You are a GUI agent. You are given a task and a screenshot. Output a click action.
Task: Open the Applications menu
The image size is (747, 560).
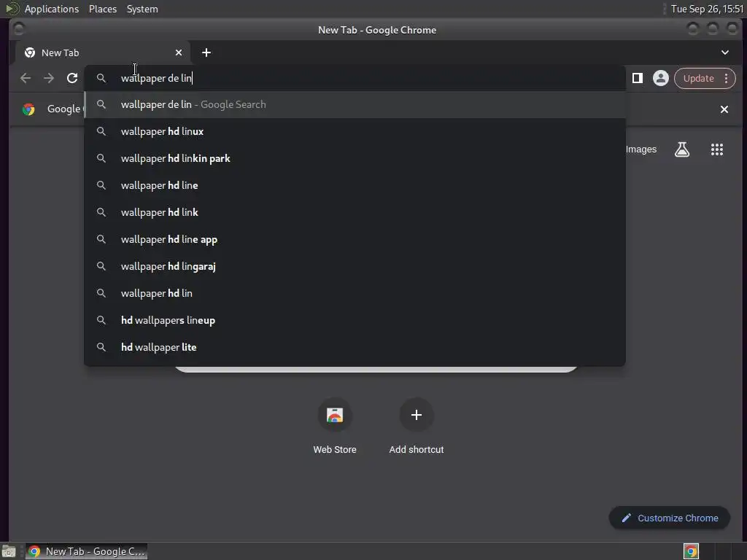point(52,9)
